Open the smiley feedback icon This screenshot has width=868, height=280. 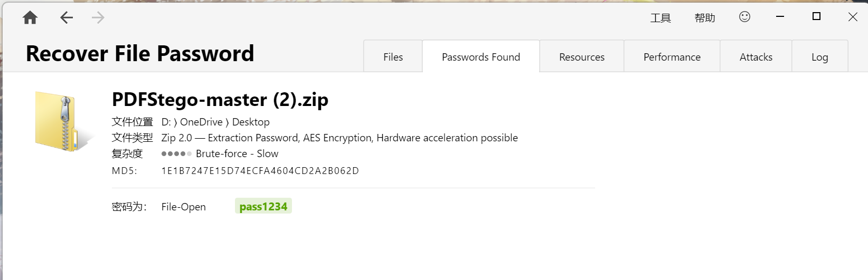(744, 17)
